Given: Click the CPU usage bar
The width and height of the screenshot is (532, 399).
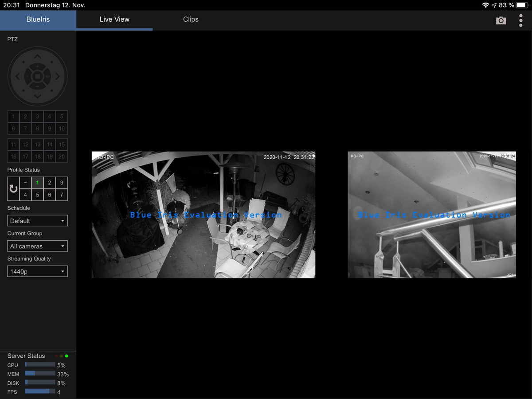Looking at the screenshot, I should pos(40,364).
